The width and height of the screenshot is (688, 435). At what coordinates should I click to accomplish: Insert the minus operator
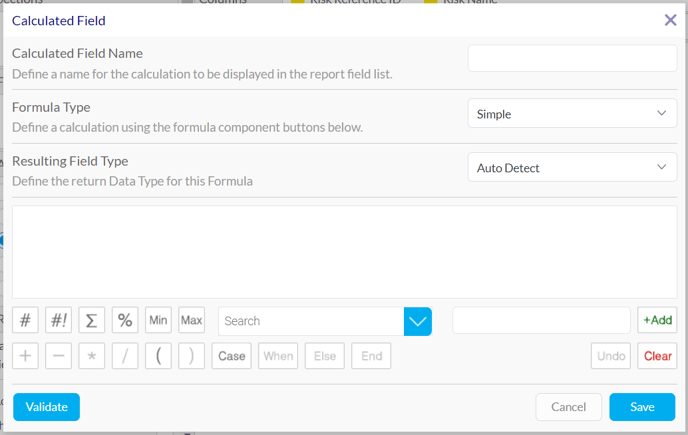59,356
